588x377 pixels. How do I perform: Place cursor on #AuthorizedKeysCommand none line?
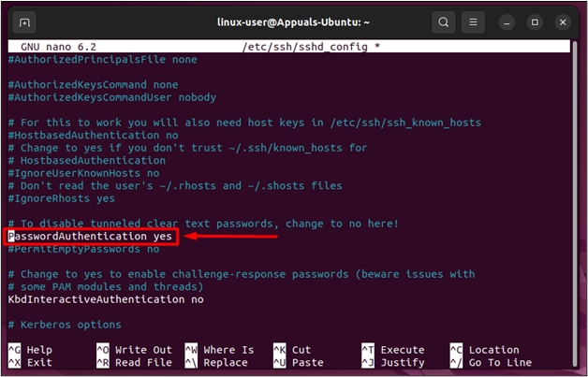pos(94,84)
